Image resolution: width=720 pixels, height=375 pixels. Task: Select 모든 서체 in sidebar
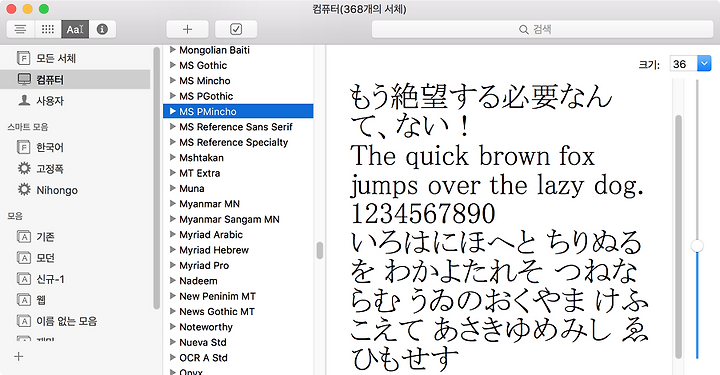click(x=75, y=58)
